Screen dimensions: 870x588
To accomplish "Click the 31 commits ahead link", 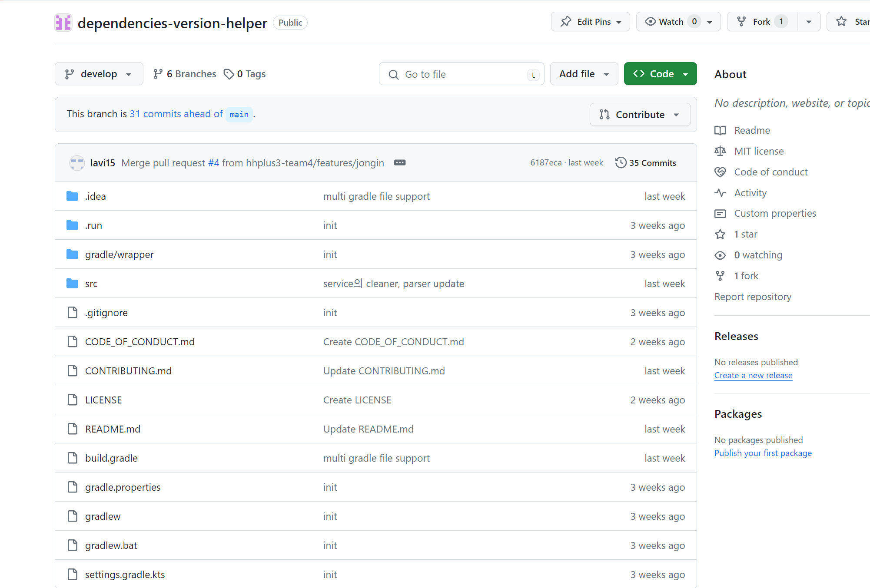I will pos(176,114).
